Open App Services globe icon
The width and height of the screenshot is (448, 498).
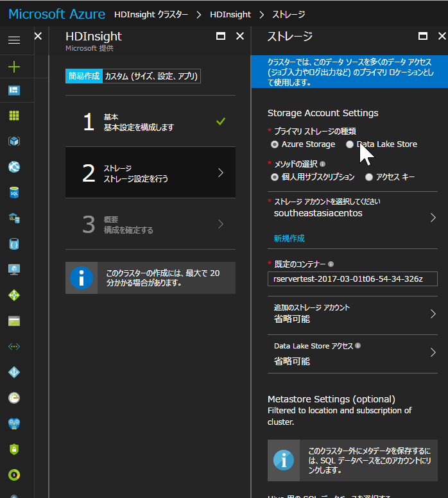click(x=14, y=167)
